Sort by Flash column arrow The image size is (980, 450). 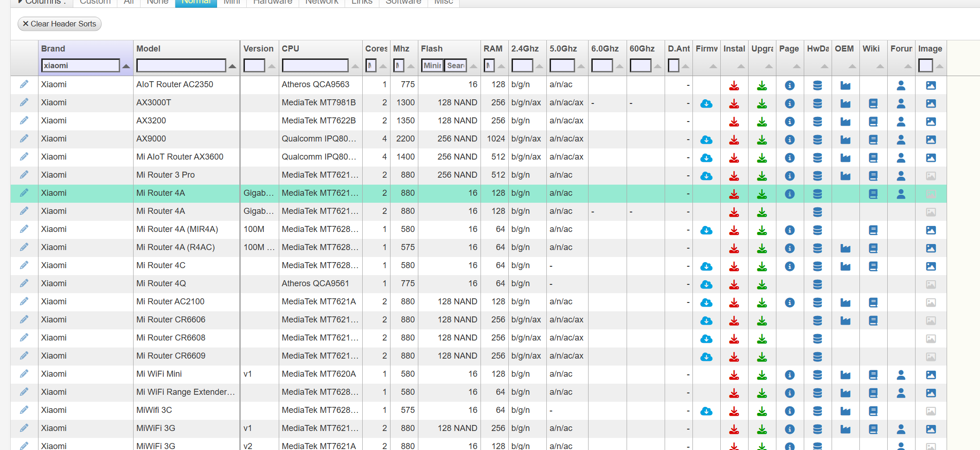point(474,66)
